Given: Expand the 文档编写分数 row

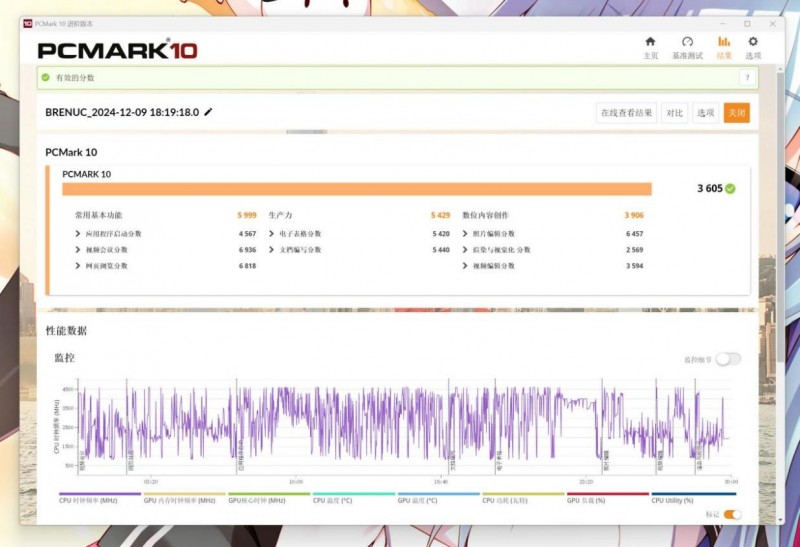Looking at the screenshot, I should 271,250.
